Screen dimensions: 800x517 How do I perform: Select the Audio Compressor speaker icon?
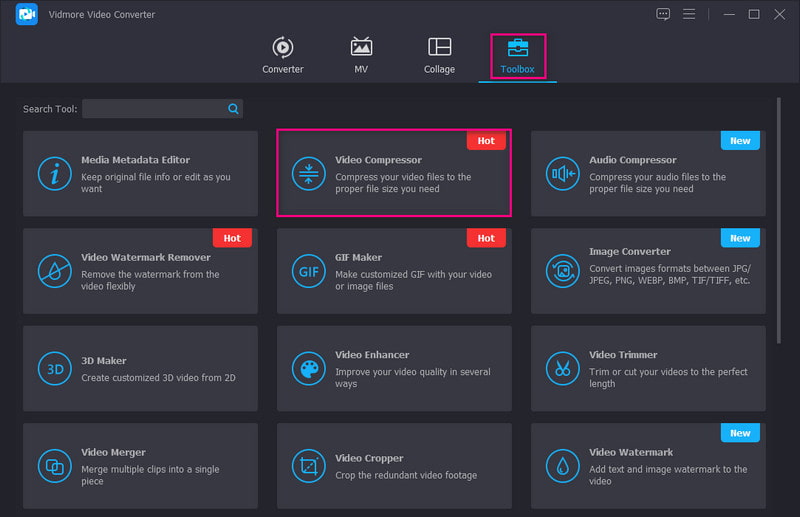[x=562, y=173]
